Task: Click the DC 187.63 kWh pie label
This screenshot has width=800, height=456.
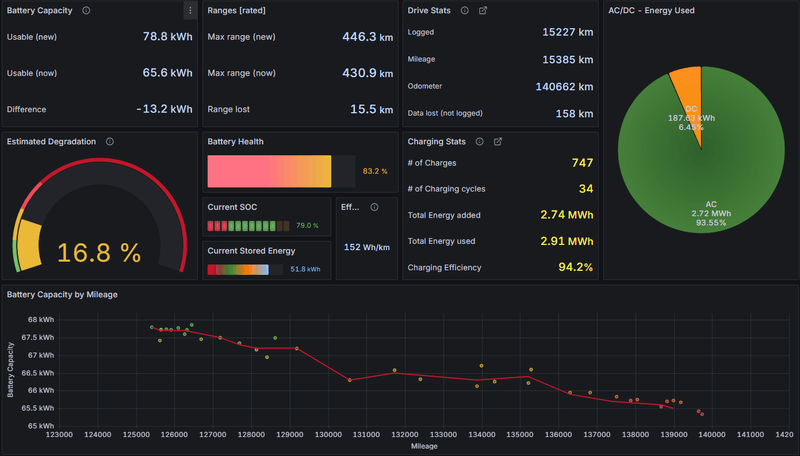Action: pyautogui.click(x=691, y=118)
